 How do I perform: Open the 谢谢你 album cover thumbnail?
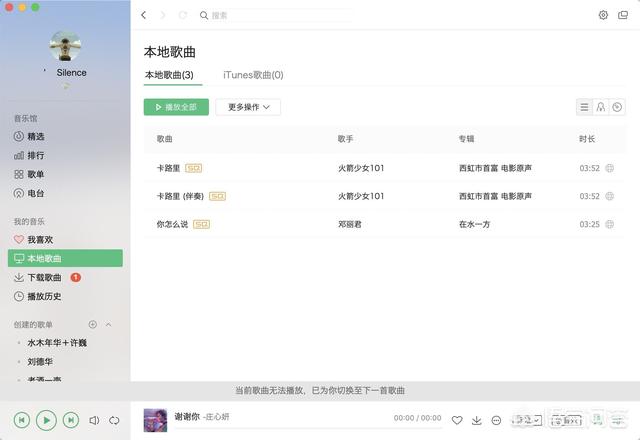point(156,420)
